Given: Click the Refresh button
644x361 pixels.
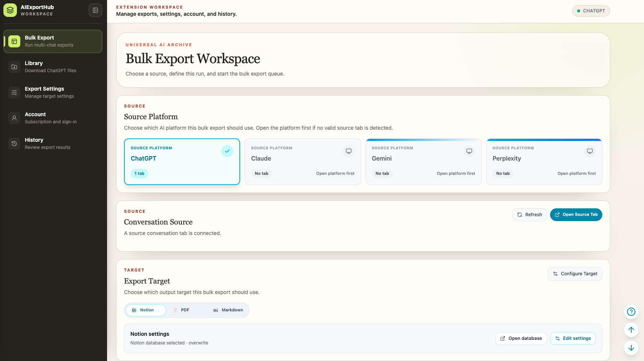Looking at the screenshot, I should click(529, 215).
